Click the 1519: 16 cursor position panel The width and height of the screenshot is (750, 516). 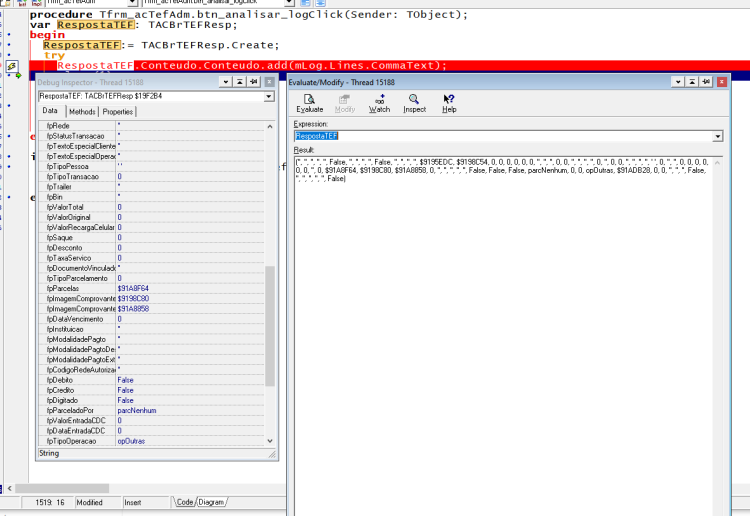point(50,502)
